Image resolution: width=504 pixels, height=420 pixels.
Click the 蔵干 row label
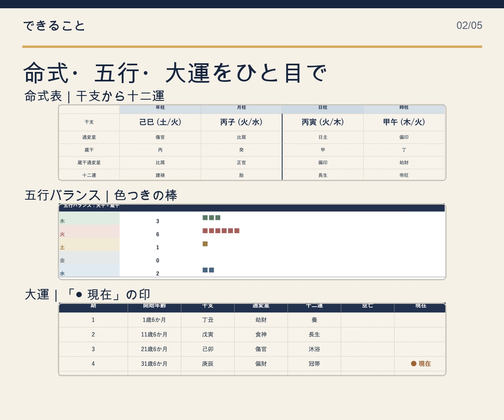[x=89, y=150]
